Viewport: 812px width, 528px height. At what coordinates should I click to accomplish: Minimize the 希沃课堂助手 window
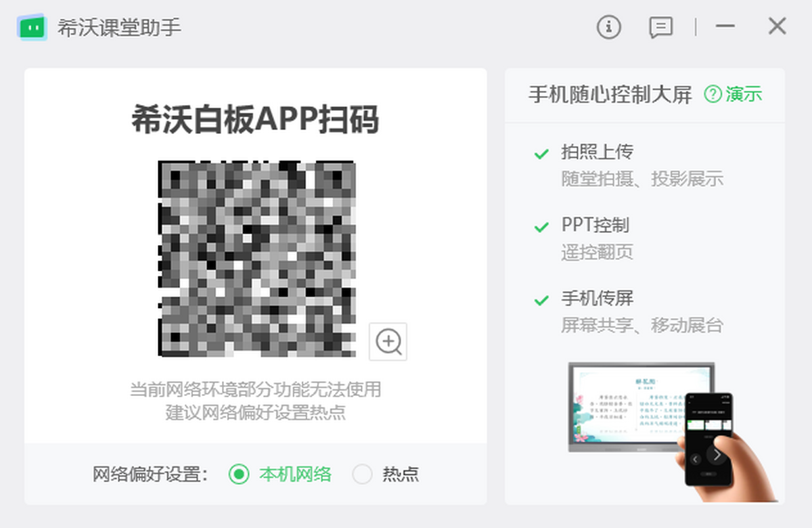pos(725,27)
